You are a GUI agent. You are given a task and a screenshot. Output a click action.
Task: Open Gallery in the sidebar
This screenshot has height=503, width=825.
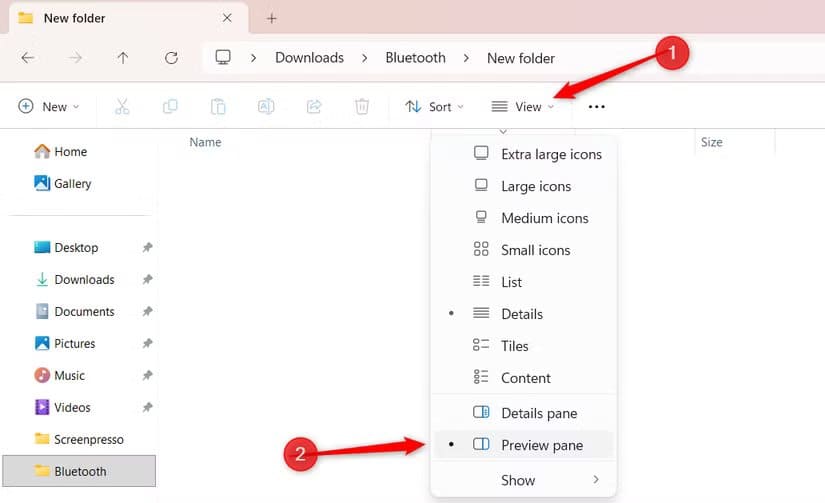point(63,184)
